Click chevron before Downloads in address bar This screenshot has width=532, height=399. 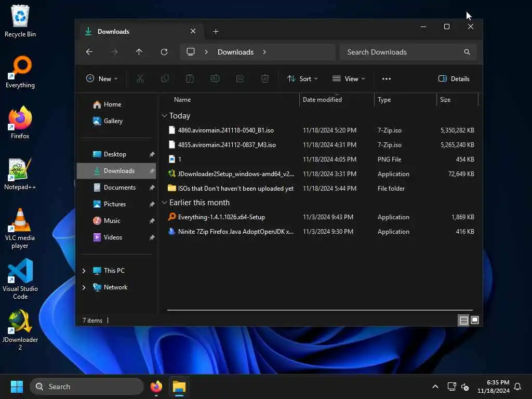(x=206, y=52)
